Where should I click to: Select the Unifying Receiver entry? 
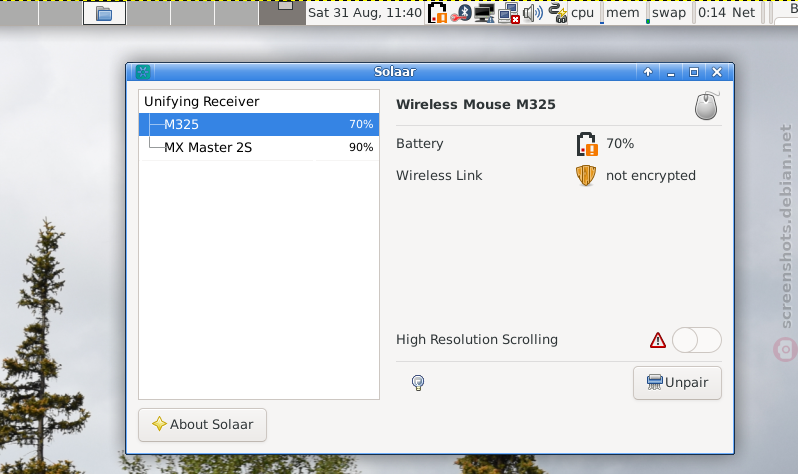pos(259,101)
